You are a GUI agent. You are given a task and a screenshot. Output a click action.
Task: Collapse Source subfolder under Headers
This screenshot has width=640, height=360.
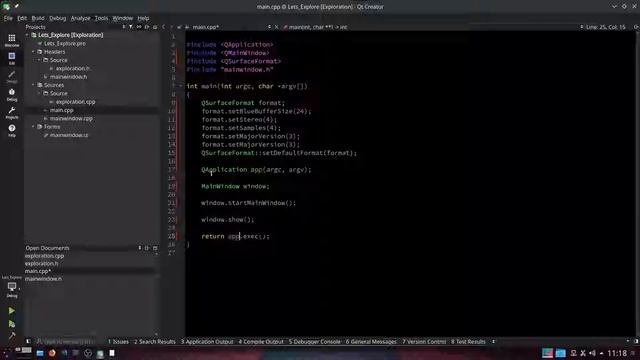tap(40, 60)
